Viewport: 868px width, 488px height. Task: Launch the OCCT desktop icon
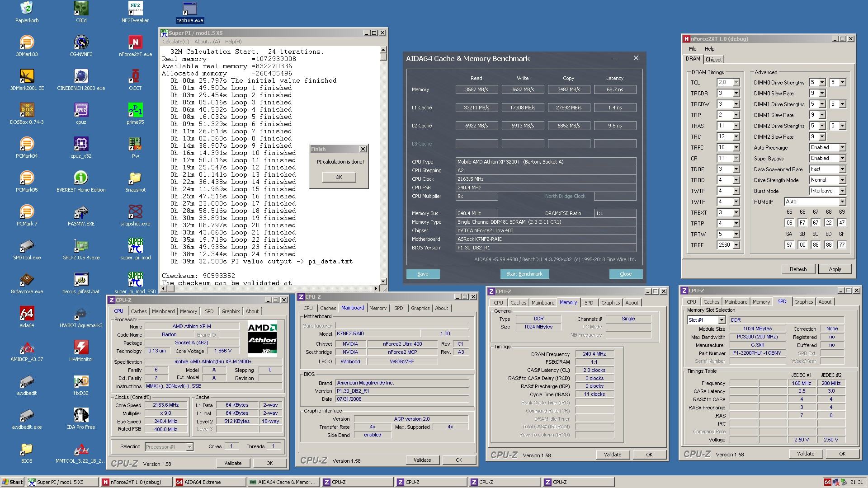click(135, 80)
